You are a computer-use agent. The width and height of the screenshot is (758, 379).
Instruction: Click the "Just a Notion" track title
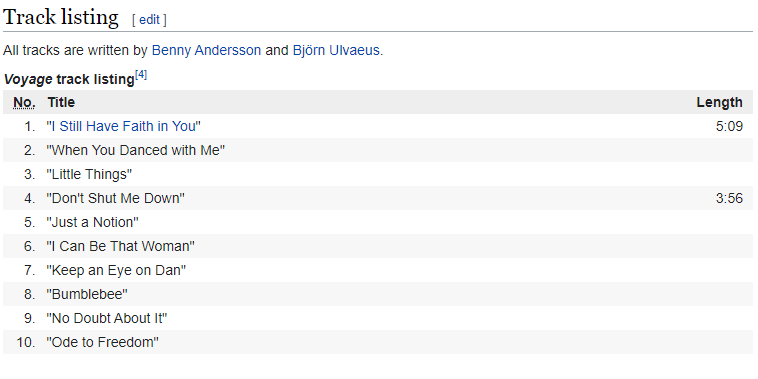tap(92, 222)
